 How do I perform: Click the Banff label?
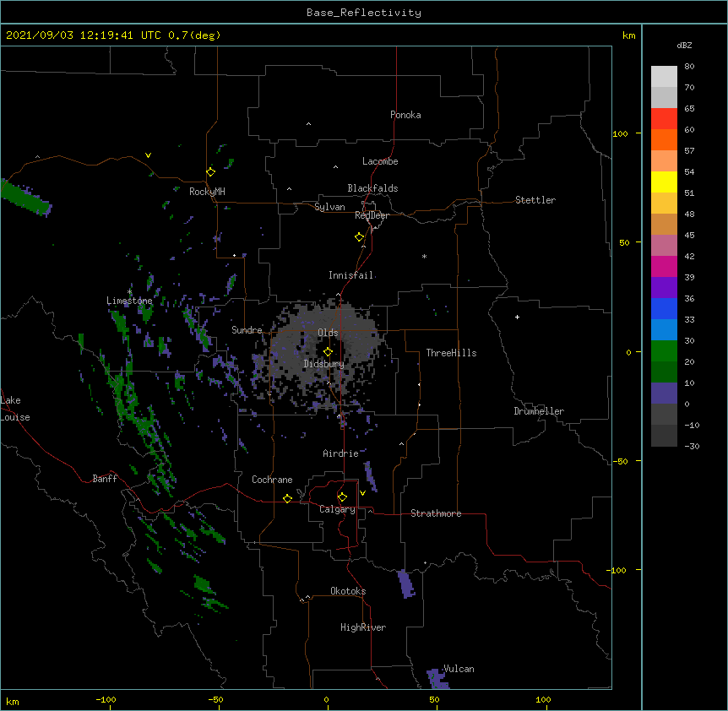(105, 479)
